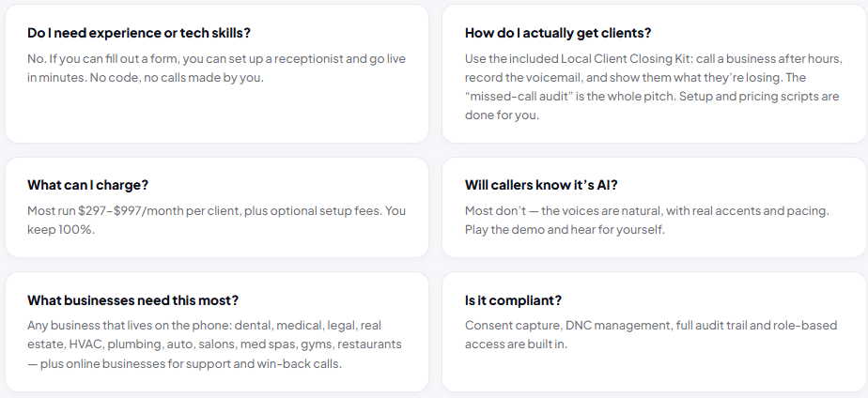Click the 'Use the included Local Client Closing Kit' answer
The width and height of the screenshot is (868, 398).
click(654, 86)
